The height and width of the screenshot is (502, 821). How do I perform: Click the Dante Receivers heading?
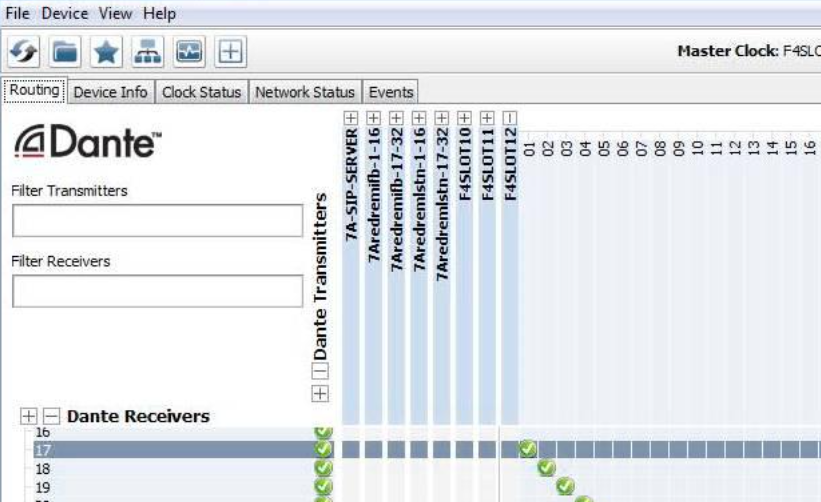coord(138,416)
